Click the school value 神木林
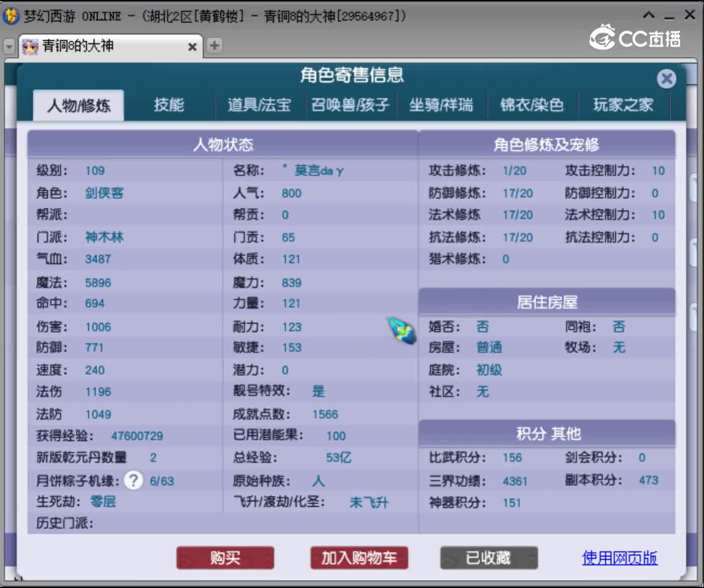 click(x=104, y=237)
